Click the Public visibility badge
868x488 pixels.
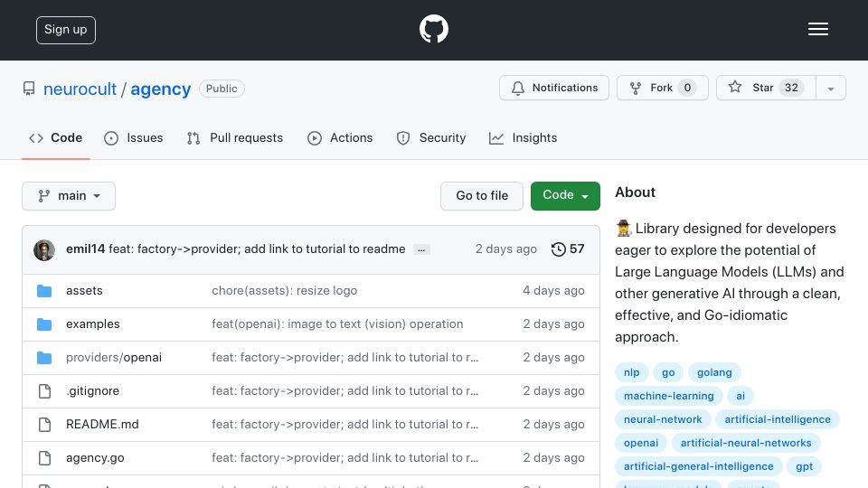[222, 89]
